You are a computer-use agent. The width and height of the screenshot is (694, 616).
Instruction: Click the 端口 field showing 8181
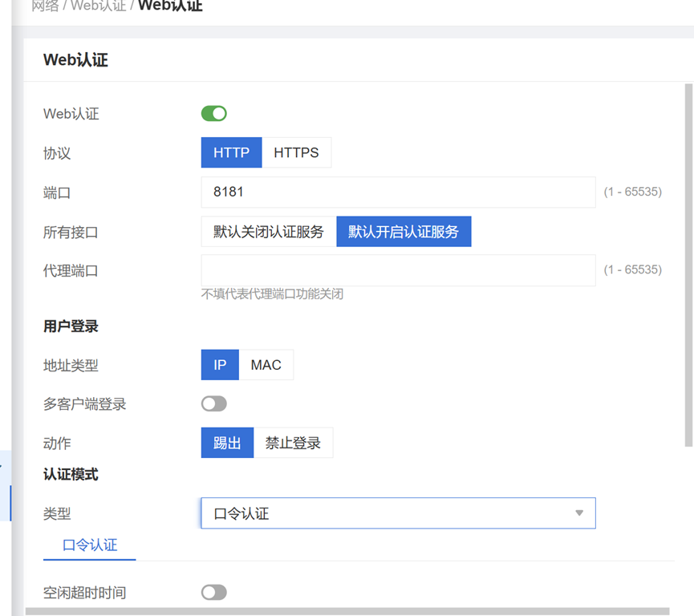pos(398,192)
